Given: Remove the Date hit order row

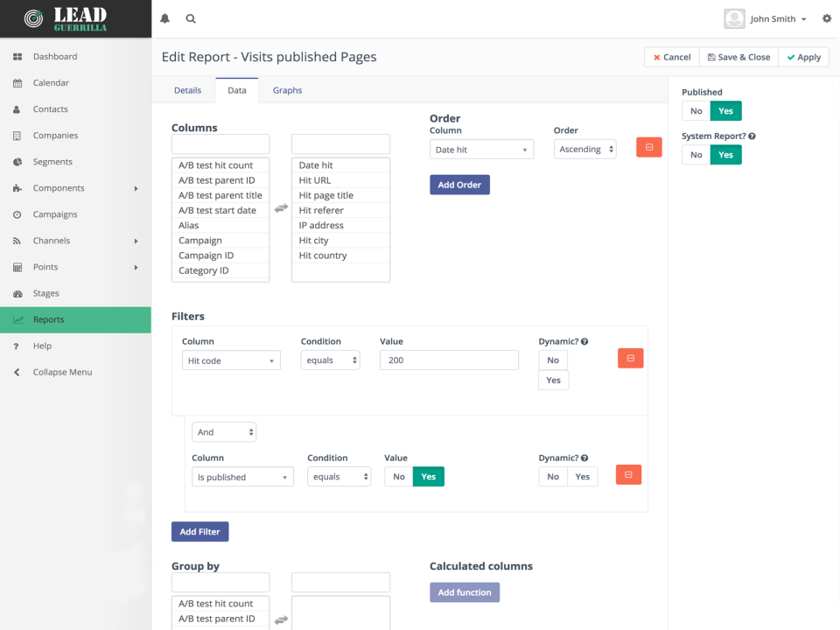Looking at the screenshot, I should pyautogui.click(x=648, y=148).
